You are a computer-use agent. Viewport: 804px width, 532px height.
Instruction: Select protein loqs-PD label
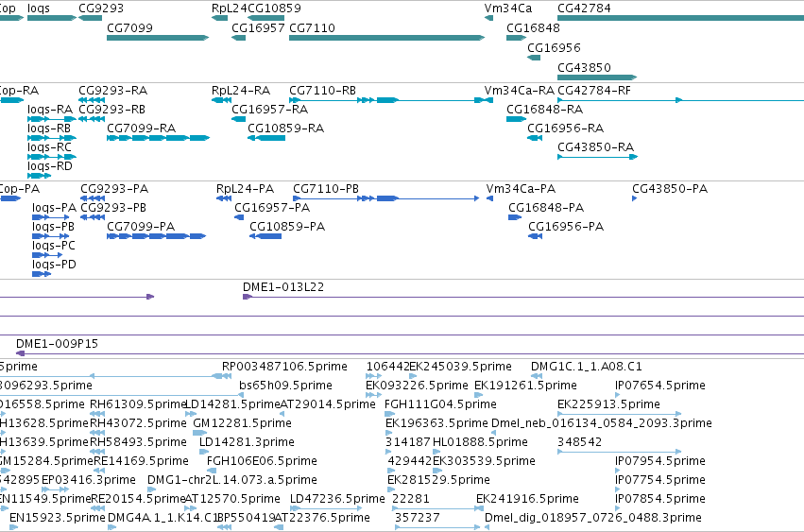tap(54, 265)
